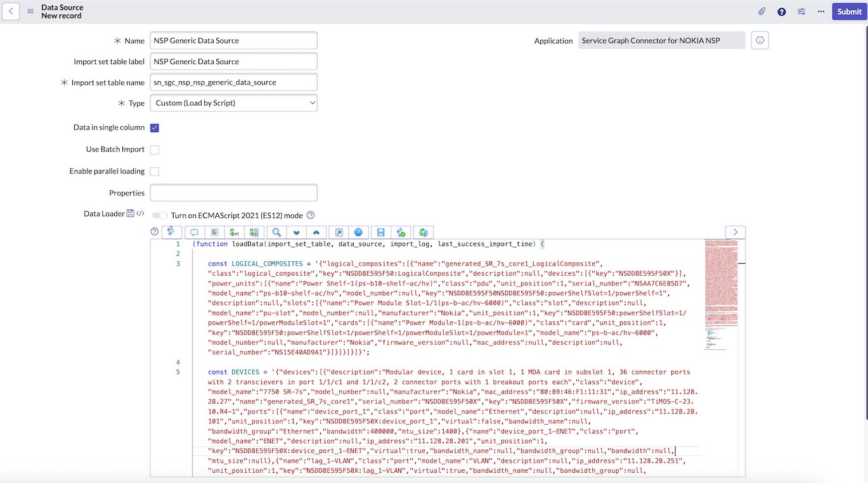
Task: Click the Application field showing Service Graph Connector
Action: point(662,41)
